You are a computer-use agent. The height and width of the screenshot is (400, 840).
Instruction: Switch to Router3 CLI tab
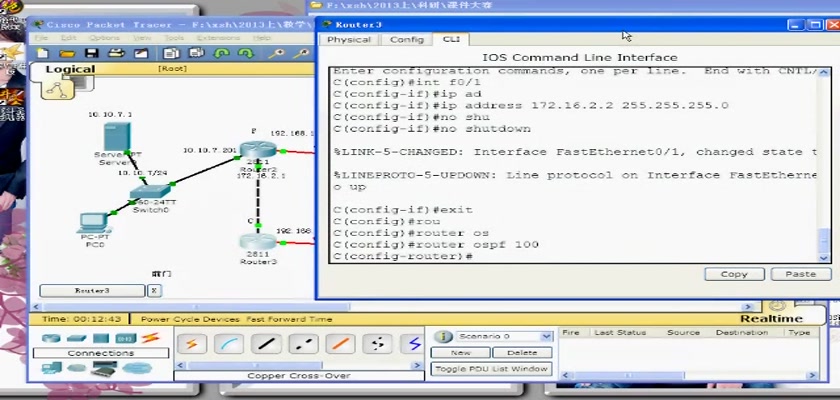[451, 39]
